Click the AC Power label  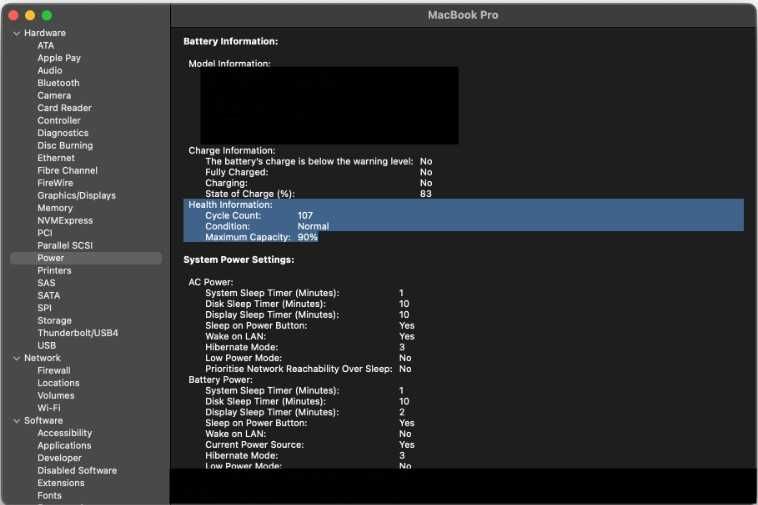211,282
